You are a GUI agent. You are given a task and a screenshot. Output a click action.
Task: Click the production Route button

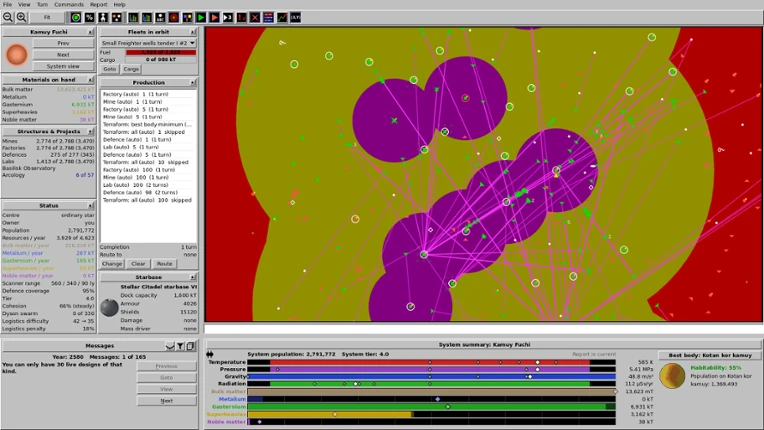[x=164, y=263]
